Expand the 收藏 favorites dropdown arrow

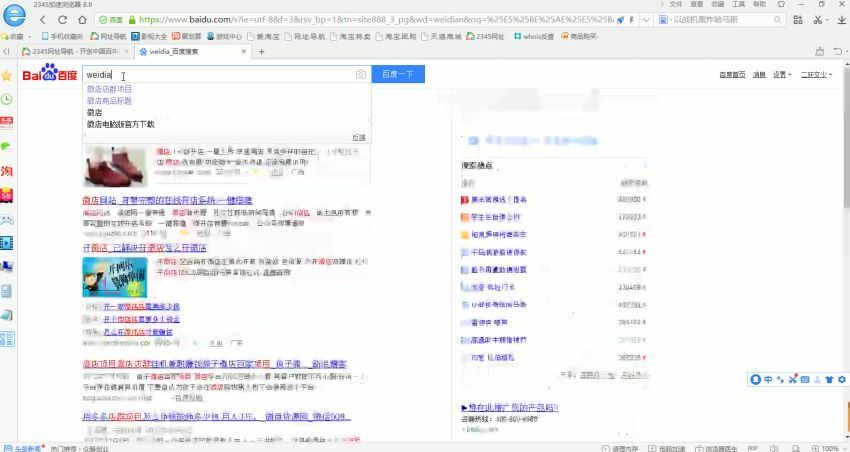(30, 36)
